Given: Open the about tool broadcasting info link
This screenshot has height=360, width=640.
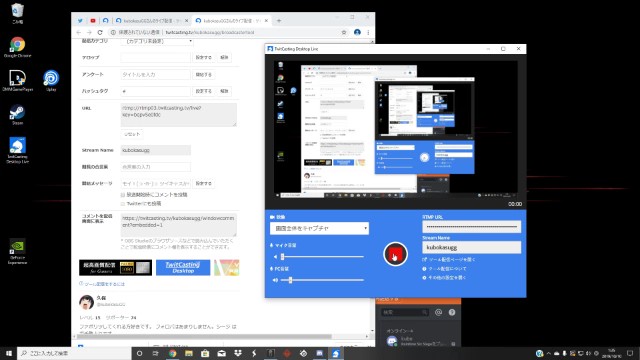Looking at the screenshot, I should point(444,269).
